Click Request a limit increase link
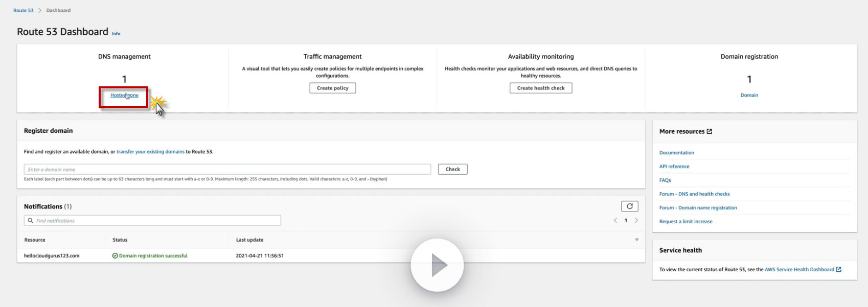Viewport: 868px width, 307px height. (686, 222)
